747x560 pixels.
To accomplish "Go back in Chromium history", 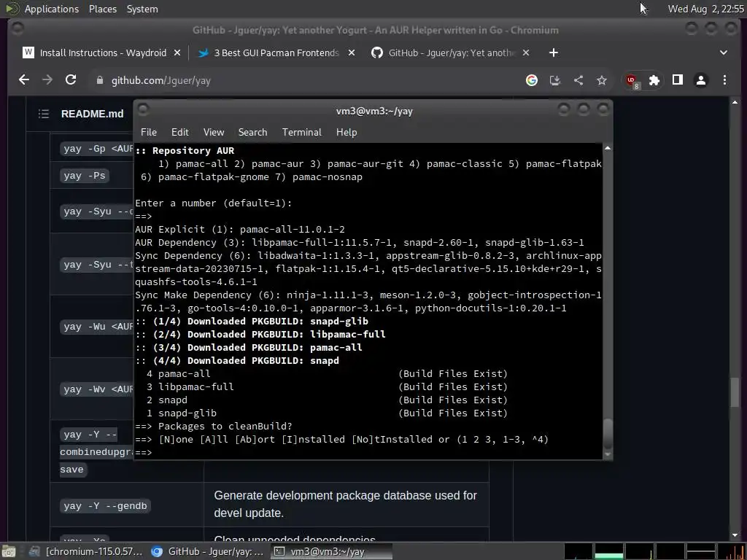I will pyautogui.click(x=24, y=80).
